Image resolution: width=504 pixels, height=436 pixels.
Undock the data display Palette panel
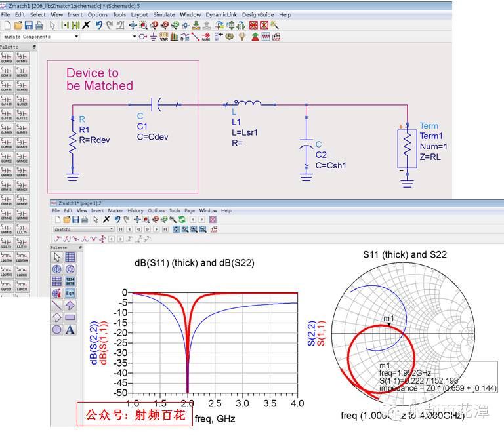[x=80, y=248]
